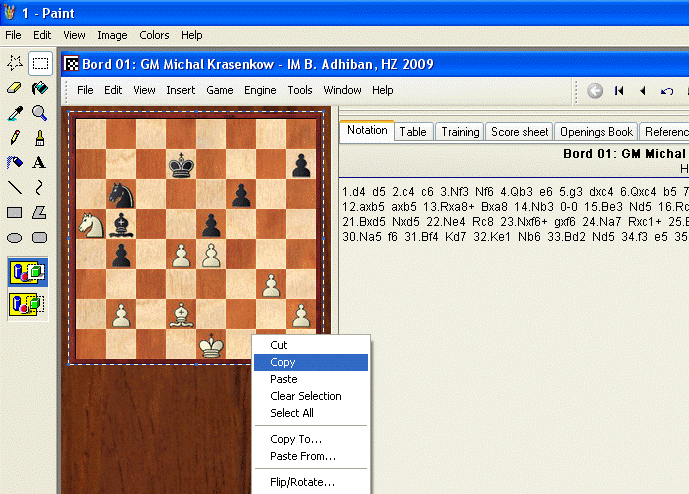Viewport: 689px width, 494px height.
Task: Activate the Pick Color eyedropper tool
Action: click(14, 113)
